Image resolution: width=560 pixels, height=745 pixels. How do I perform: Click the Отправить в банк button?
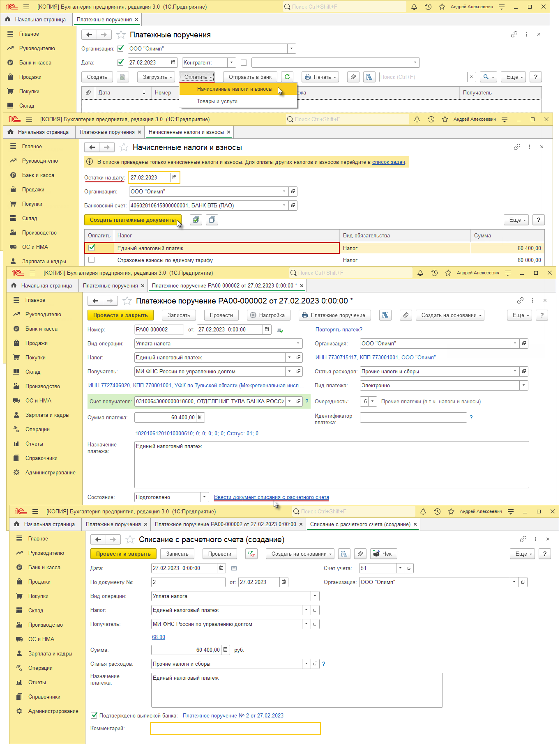(250, 77)
